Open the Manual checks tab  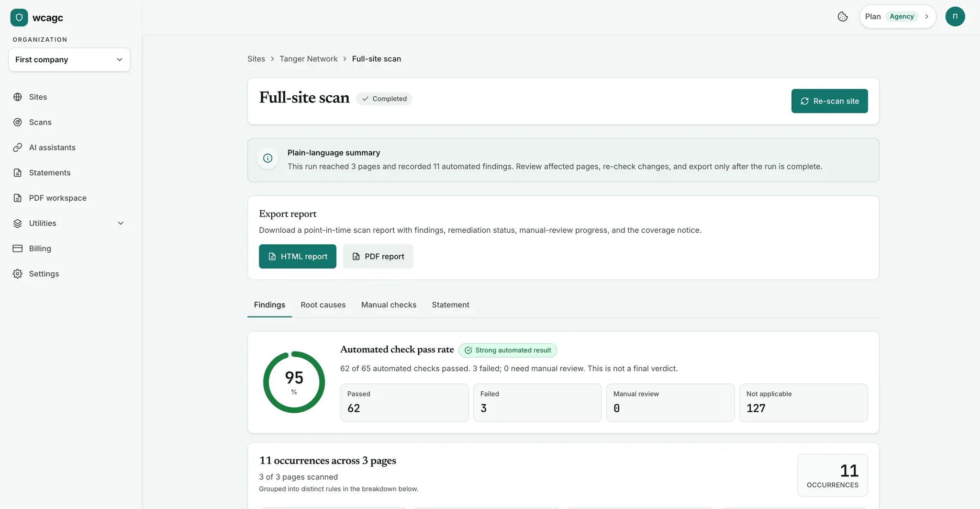[x=389, y=305]
